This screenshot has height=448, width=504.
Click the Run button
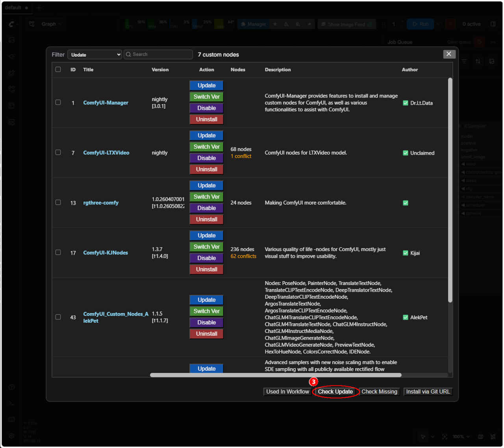click(420, 24)
